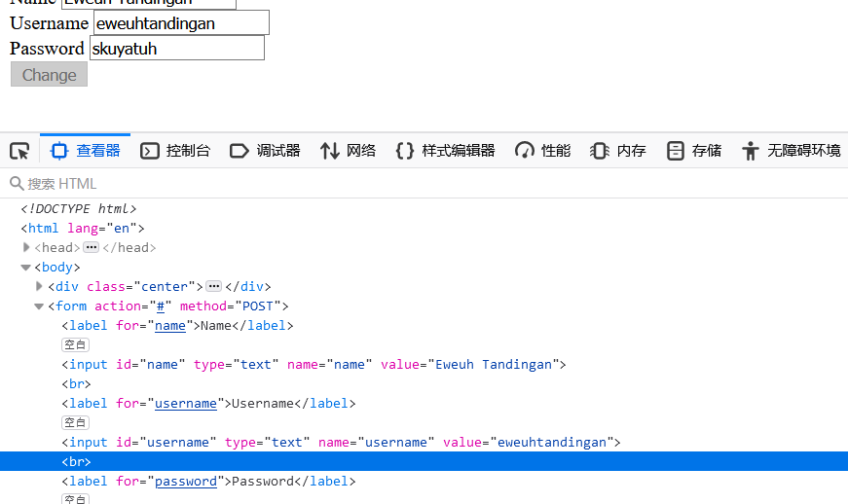Click the Change button

[50, 75]
